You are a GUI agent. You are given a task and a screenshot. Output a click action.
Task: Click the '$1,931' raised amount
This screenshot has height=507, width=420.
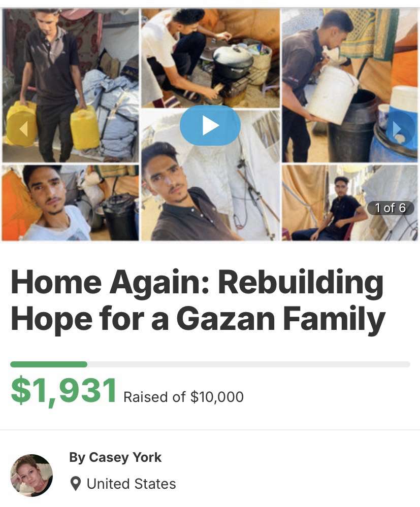tap(64, 390)
